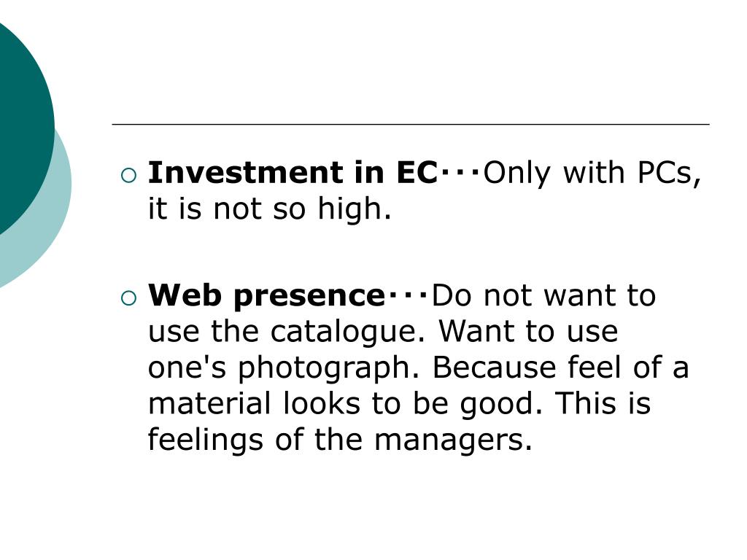Click the bold heading Web presence
This screenshot has width=747, height=560.
(266, 296)
